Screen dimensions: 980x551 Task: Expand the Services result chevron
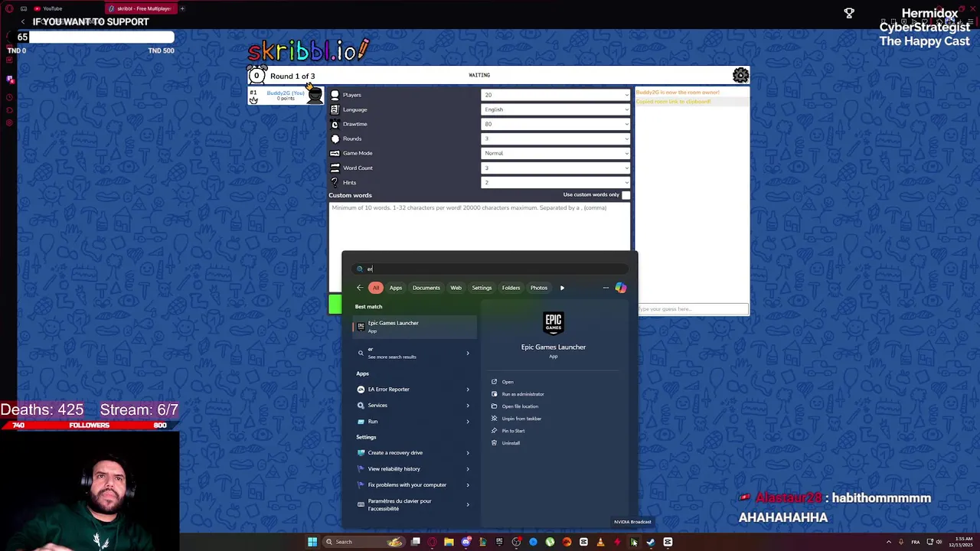[x=468, y=406]
